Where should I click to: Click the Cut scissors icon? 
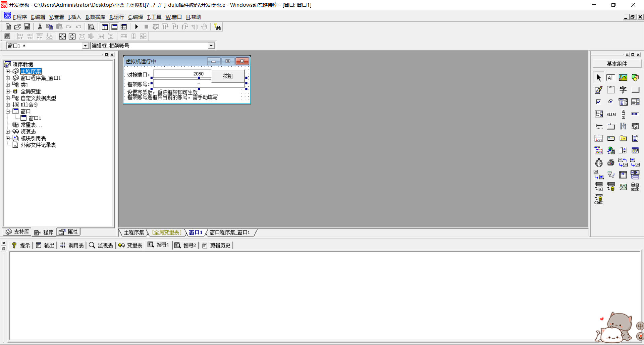(40, 27)
